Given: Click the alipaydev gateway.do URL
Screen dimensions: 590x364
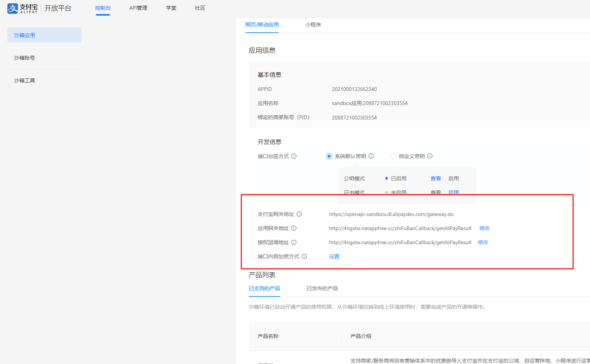Looking at the screenshot, I should coord(391,214).
